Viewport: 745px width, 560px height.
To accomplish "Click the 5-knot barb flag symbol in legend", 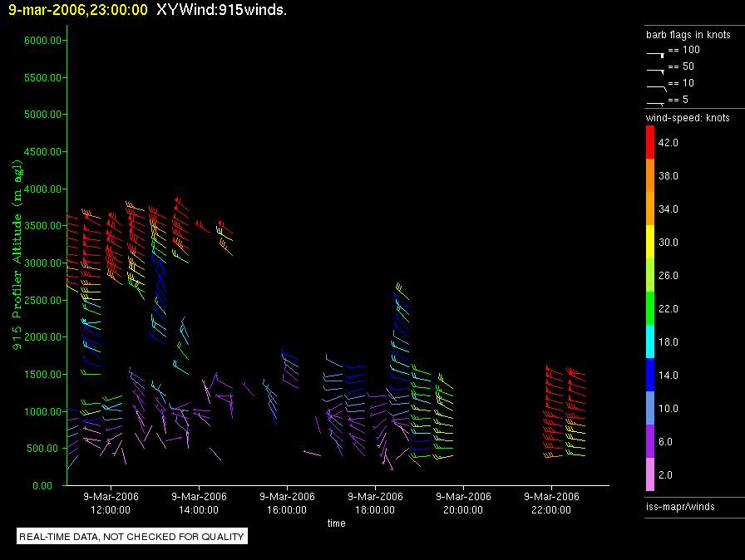I will 656,102.
